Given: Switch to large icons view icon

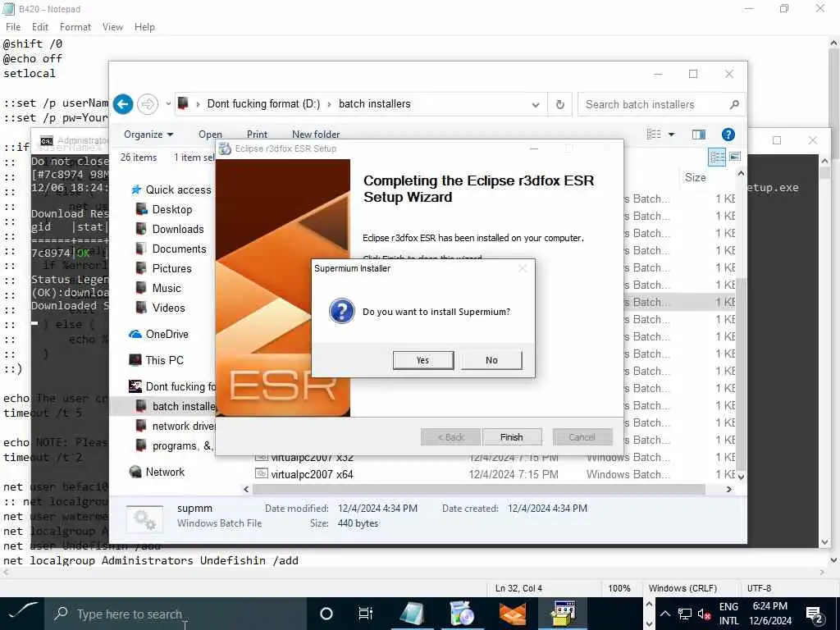Looking at the screenshot, I should 735,157.
